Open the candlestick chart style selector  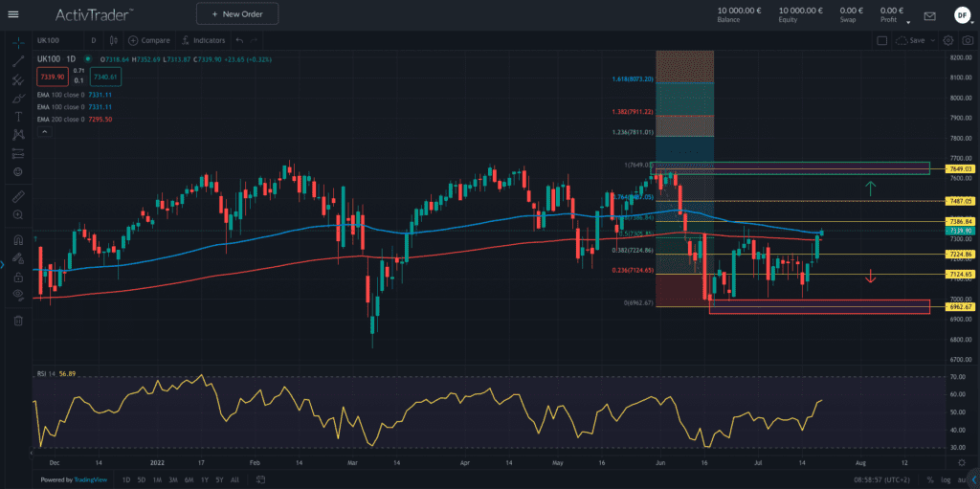pos(113,40)
